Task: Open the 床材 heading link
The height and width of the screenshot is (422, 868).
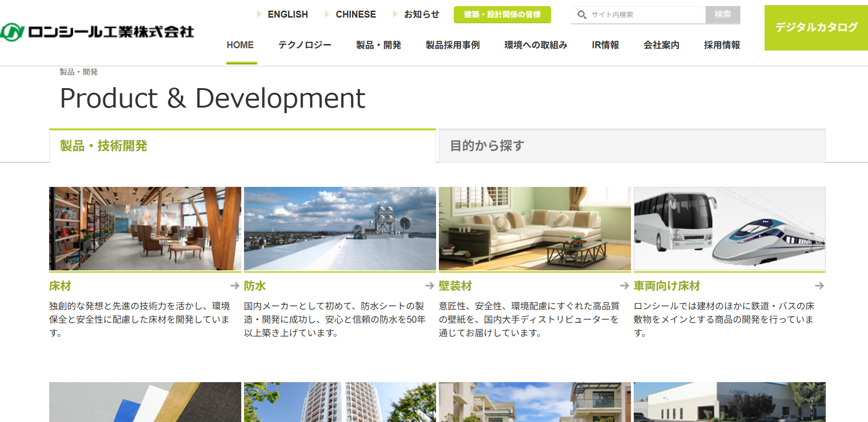Action: [60, 286]
